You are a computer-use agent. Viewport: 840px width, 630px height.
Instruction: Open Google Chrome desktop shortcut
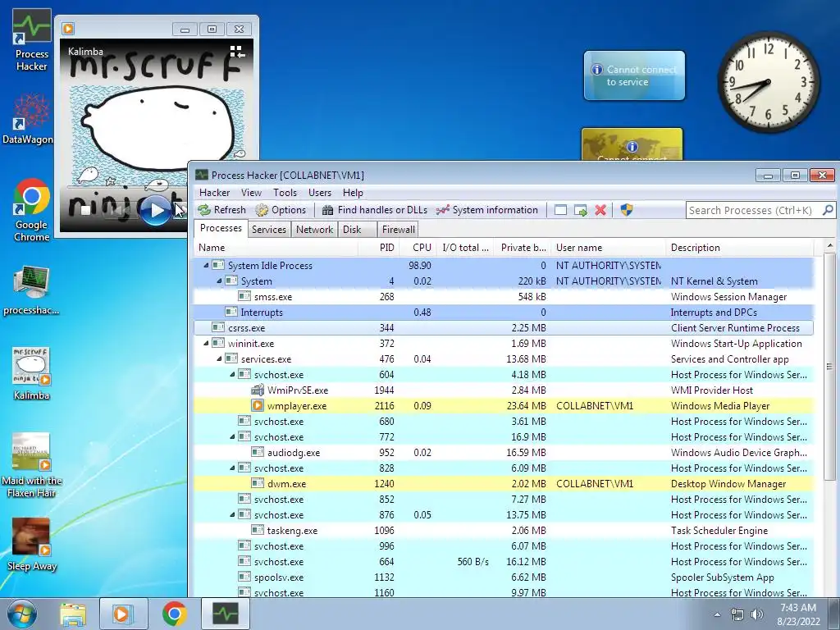point(32,210)
